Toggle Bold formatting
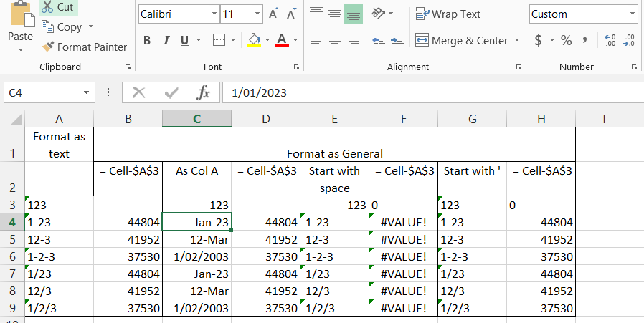Image resolution: width=644 pixels, height=323 pixels. (147, 41)
